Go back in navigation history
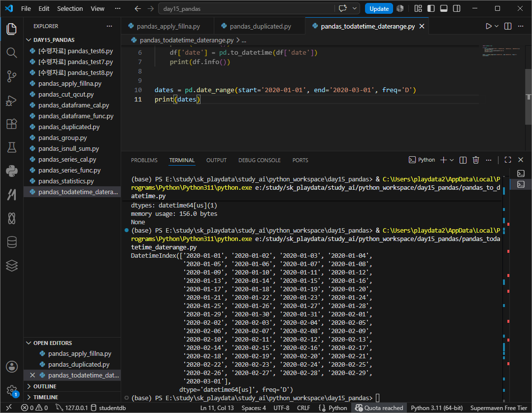Screen dimensions: 532x413 pos(137,8)
